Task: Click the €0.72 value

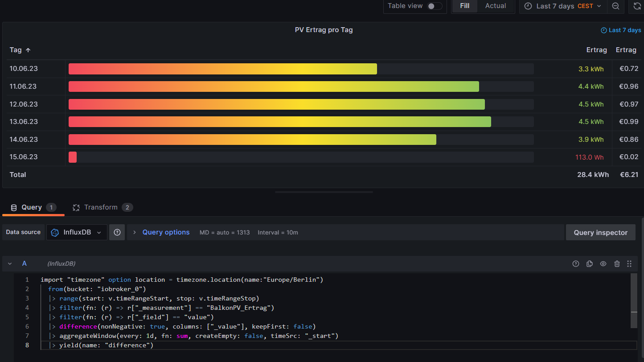Action: [629, 69]
